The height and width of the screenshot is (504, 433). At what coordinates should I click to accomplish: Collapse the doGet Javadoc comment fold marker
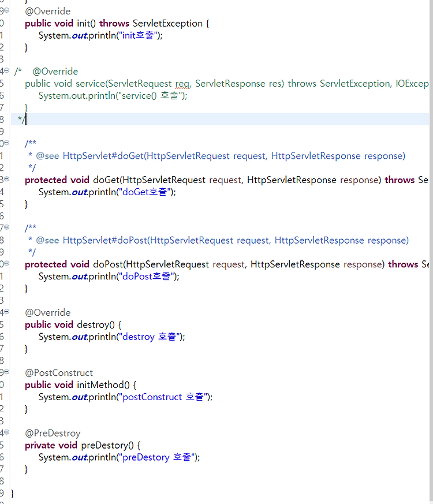tap(7, 143)
